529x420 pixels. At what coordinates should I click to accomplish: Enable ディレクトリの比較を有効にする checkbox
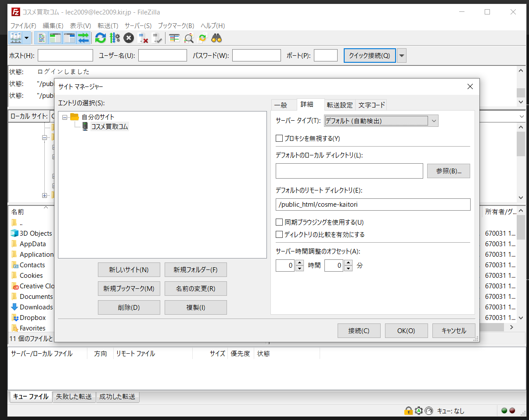point(279,234)
